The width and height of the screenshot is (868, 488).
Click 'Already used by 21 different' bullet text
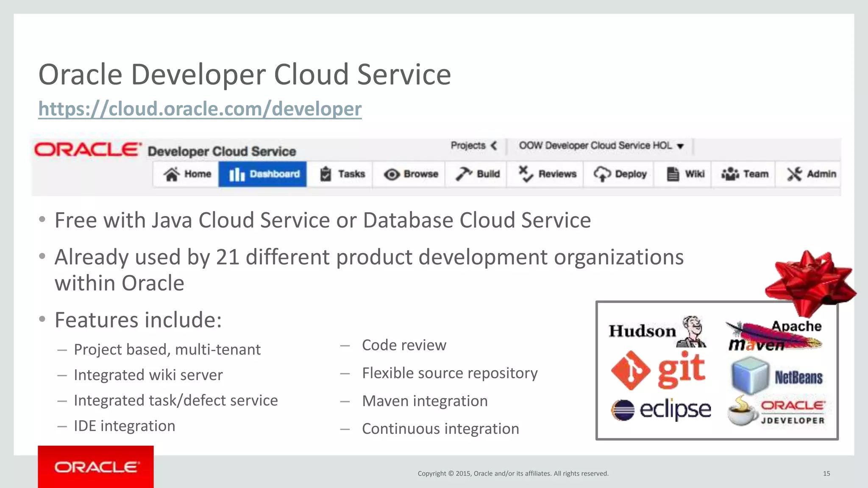tap(369, 270)
